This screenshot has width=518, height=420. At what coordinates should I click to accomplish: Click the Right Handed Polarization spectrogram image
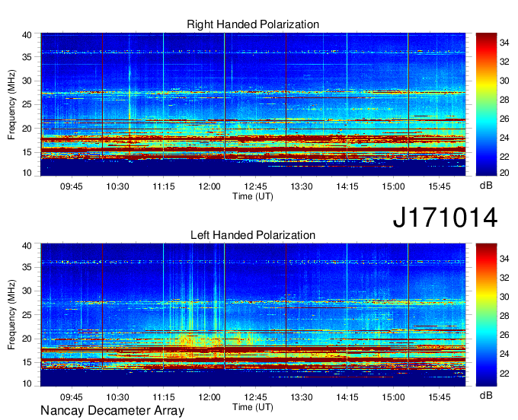click(253, 104)
